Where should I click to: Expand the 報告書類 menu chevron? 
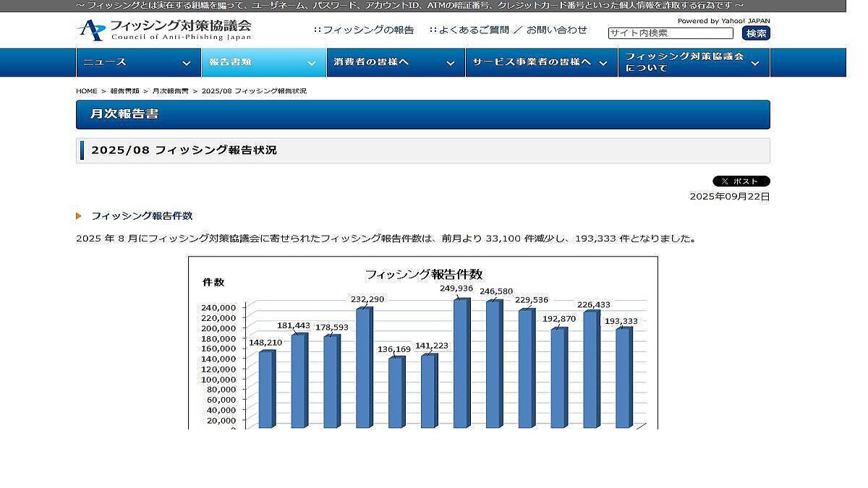click(312, 64)
